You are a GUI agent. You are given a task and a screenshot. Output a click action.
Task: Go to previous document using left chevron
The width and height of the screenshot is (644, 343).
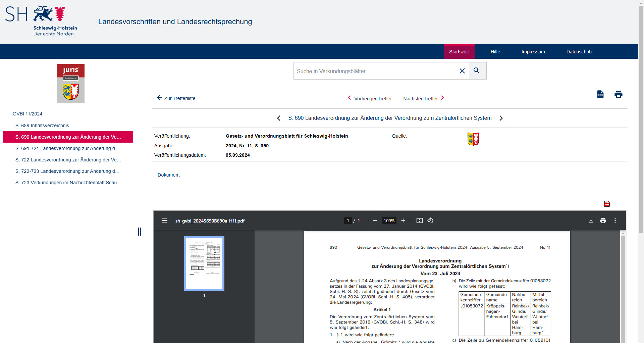(x=279, y=118)
